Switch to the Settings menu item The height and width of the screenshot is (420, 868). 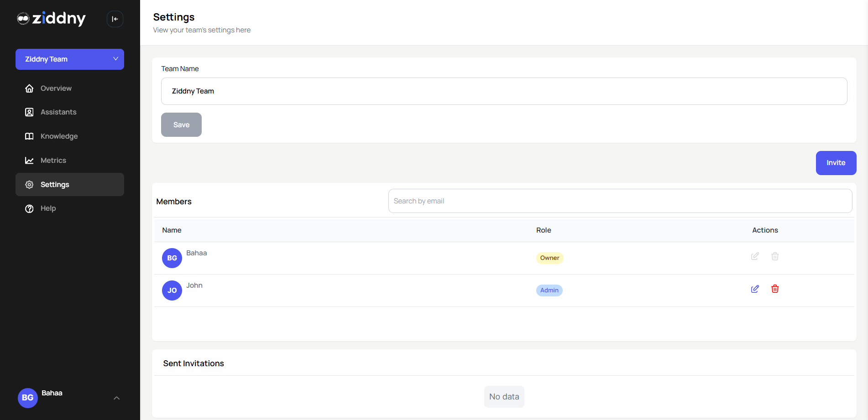pyautogui.click(x=54, y=184)
